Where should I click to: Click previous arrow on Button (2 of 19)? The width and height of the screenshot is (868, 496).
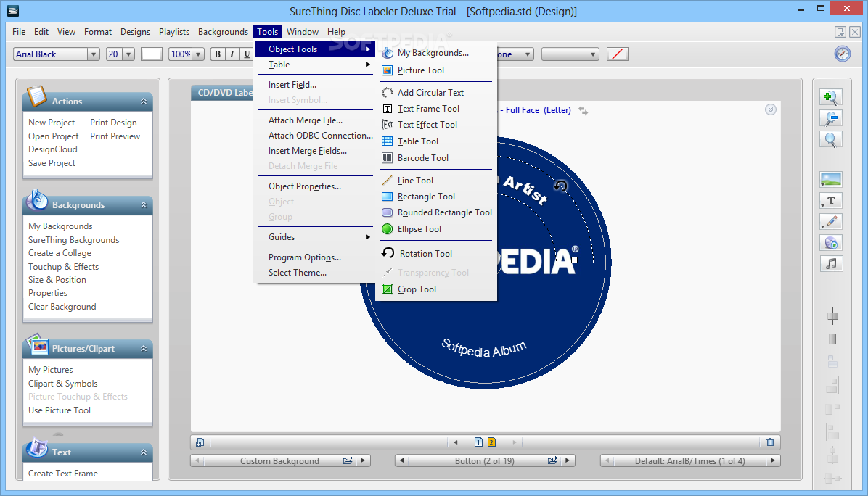tap(402, 460)
